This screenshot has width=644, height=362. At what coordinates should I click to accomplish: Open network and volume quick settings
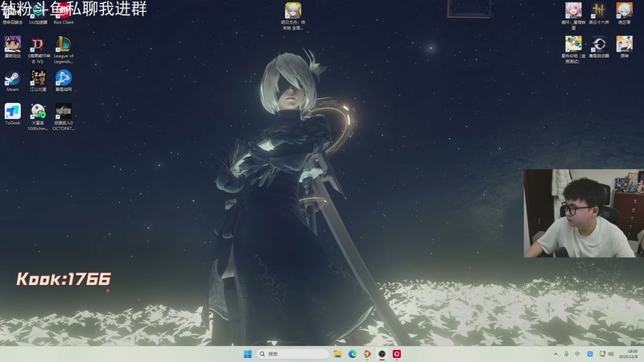click(607, 354)
